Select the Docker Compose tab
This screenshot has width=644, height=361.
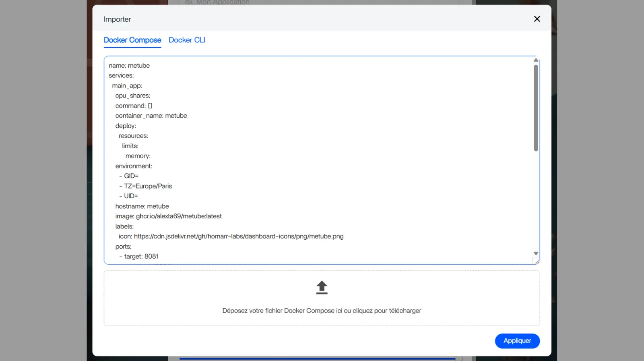pyautogui.click(x=132, y=40)
